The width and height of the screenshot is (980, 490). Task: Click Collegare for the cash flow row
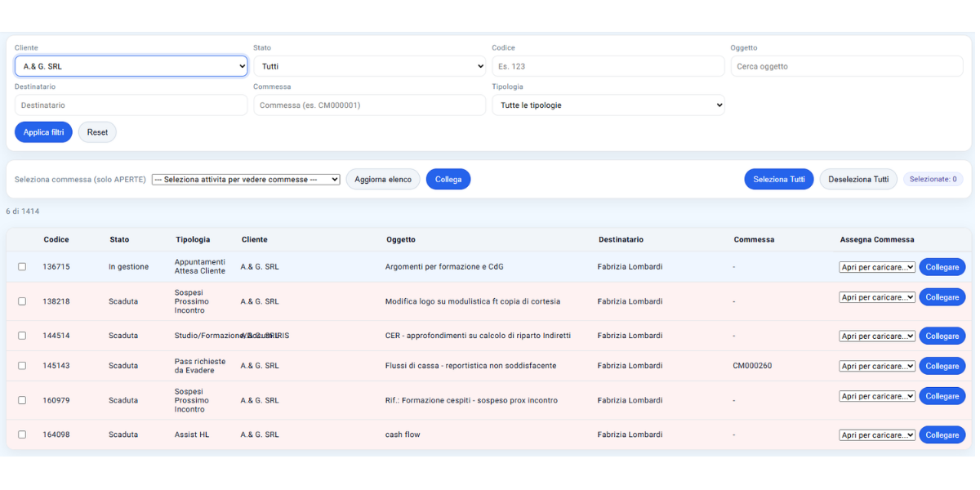coord(942,435)
